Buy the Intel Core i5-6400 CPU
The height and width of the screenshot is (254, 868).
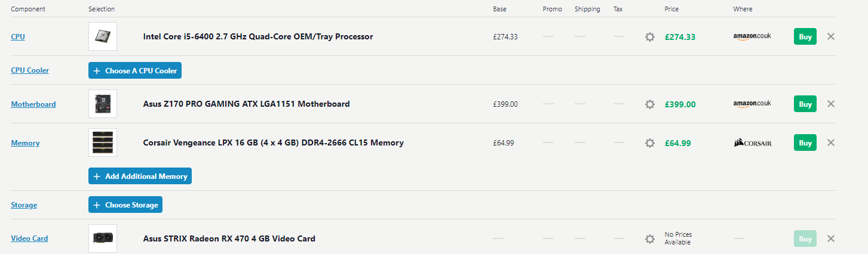click(805, 36)
